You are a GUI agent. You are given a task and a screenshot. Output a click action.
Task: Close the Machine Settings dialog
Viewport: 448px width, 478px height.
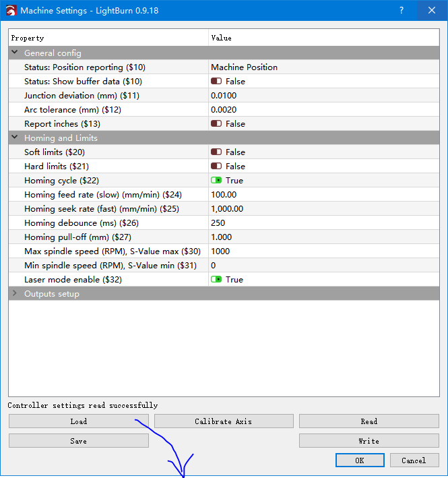[432, 10]
